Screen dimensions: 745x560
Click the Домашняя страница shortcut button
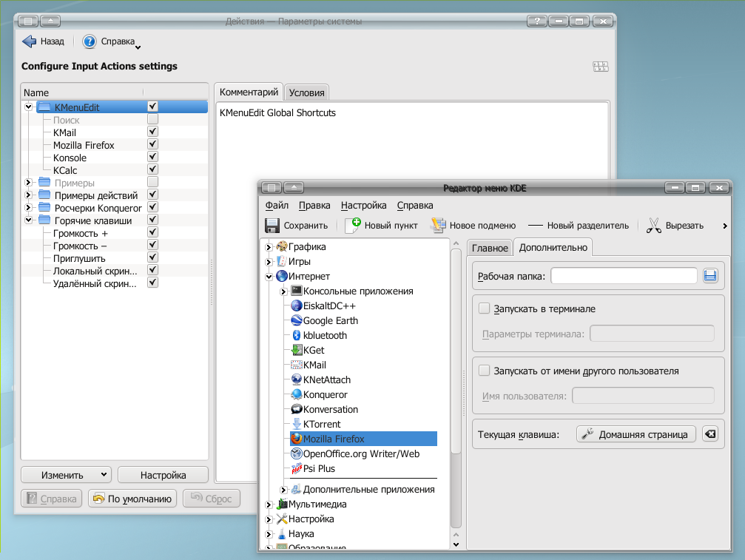tap(636, 434)
